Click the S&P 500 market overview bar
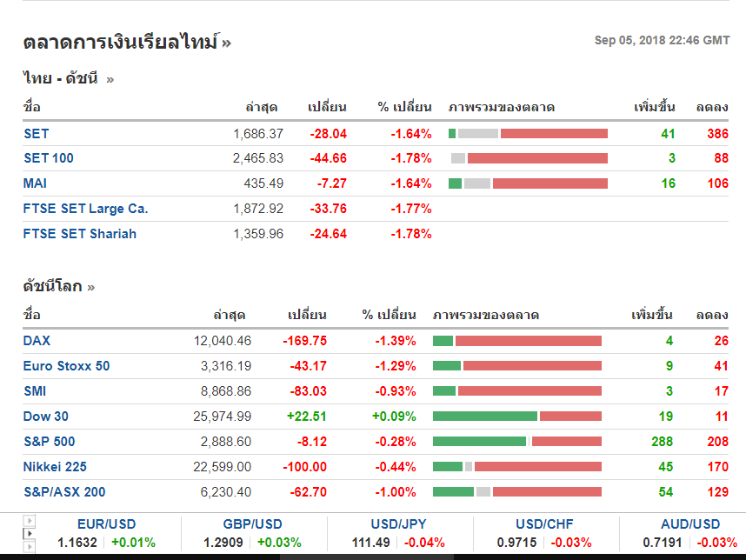Viewport: 746px width, 560px height. (x=516, y=442)
